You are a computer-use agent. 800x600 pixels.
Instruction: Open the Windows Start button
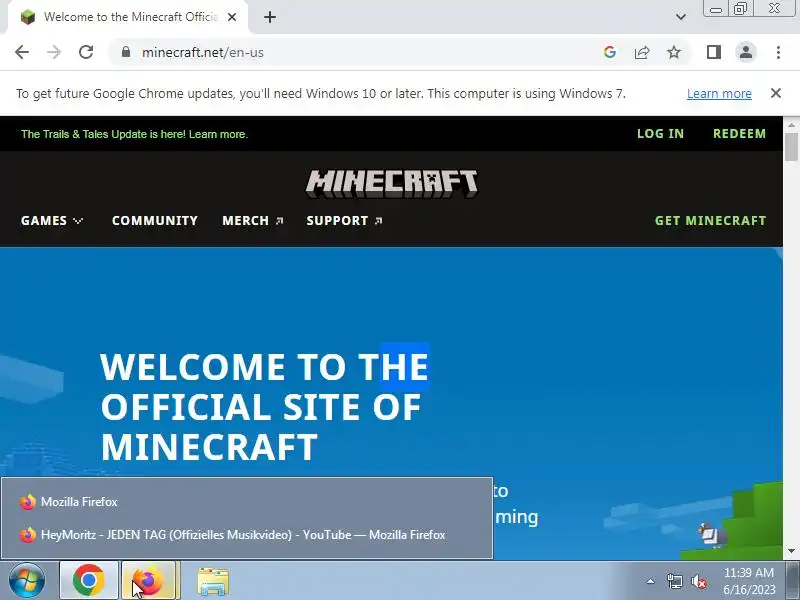pos(27,581)
